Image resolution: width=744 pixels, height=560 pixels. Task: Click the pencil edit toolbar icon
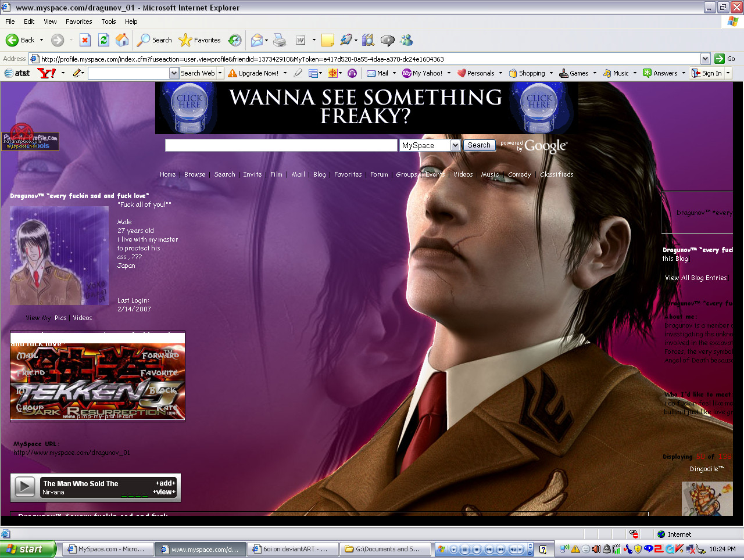(x=77, y=73)
